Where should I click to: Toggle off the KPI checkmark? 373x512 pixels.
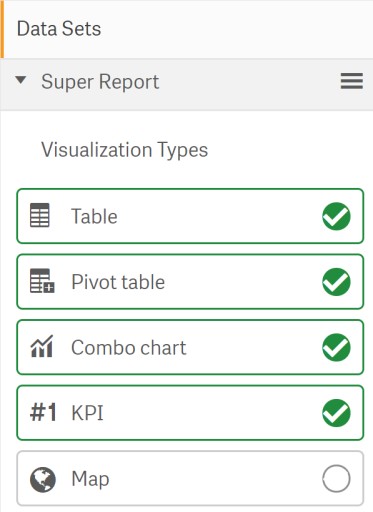(x=336, y=413)
